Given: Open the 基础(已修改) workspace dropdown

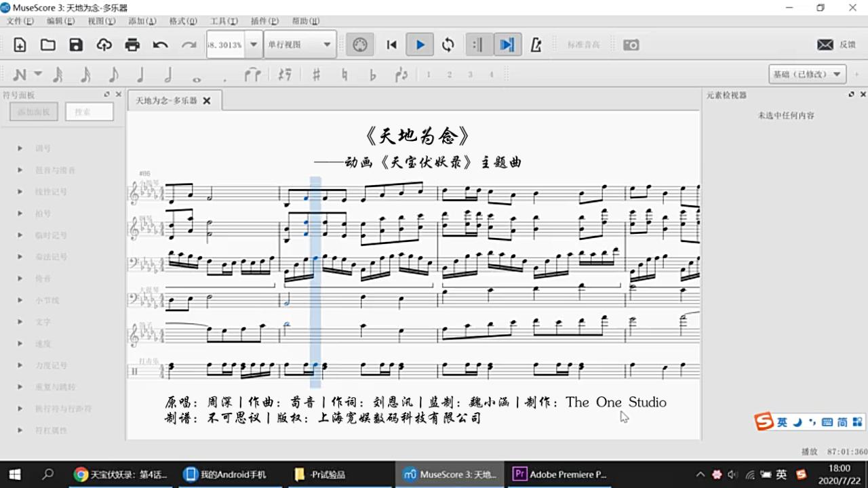Looking at the screenshot, I should tap(807, 75).
